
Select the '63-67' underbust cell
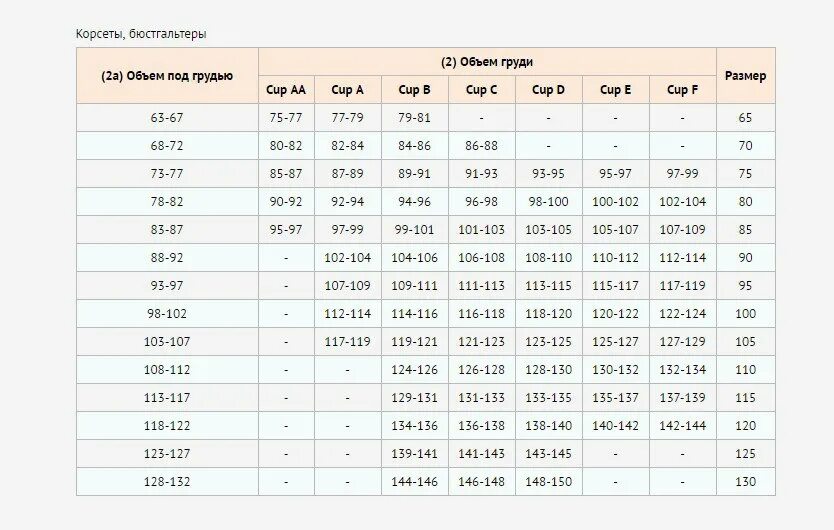(167, 118)
